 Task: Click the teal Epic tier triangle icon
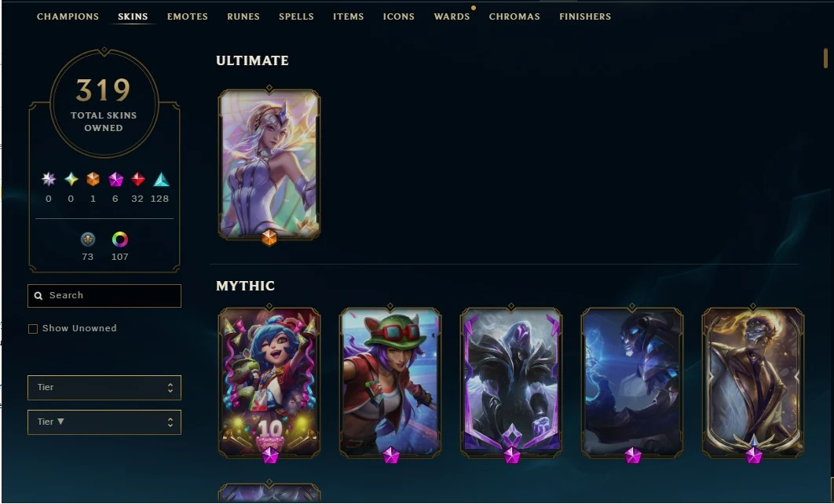point(161,180)
